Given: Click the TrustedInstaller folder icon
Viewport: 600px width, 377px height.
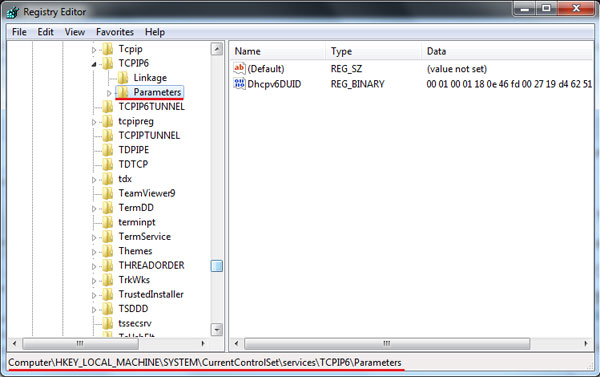Looking at the screenshot, I should [108, 294].
